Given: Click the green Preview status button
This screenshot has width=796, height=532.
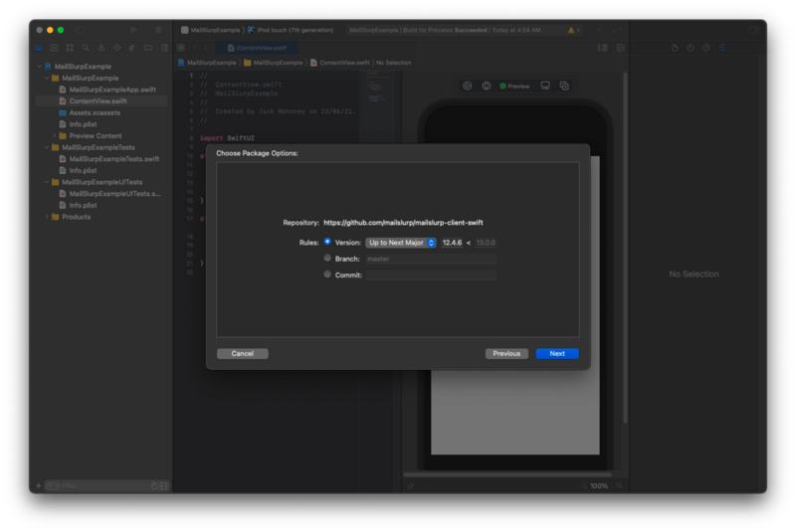Looking at the screenshot, I should coord(514,87).
